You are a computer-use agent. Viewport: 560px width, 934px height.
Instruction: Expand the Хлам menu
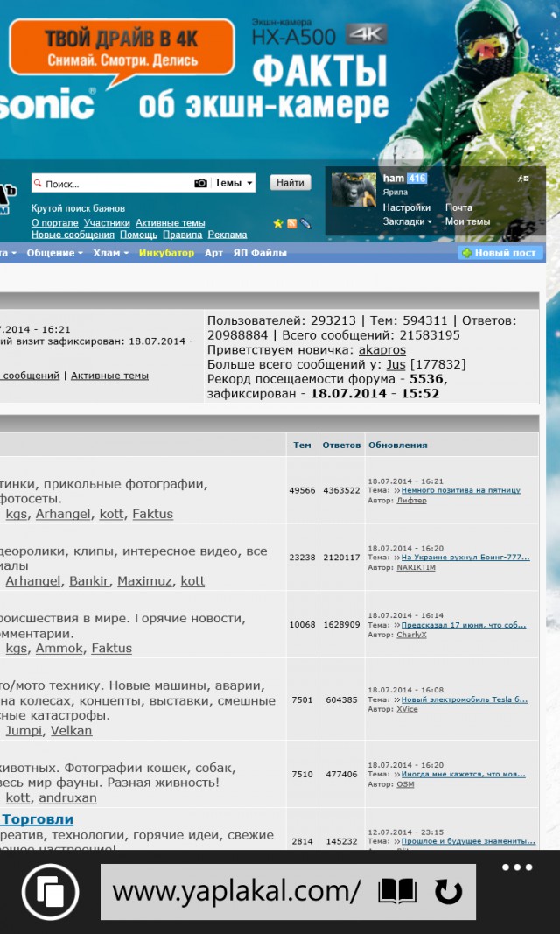click(x=111, y=253)
